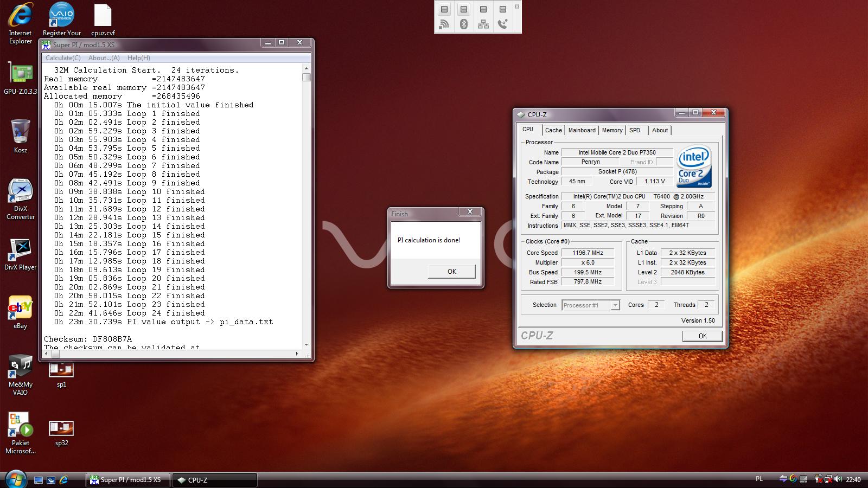868x488 pixels.
Task: Switch to the Cache tab in CPU-Z
Action: pos(553,130)
